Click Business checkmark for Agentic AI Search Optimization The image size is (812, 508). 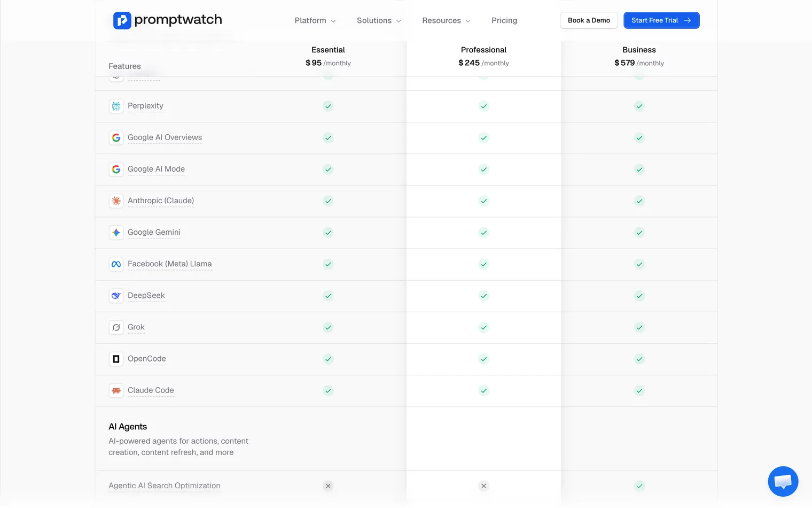(x=639, y=486)
